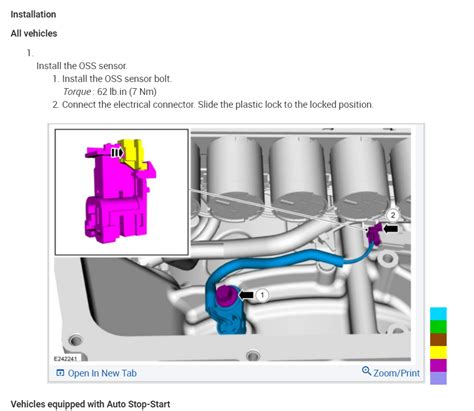The image size is (474, 411).
Task: Click the black arrow pointing at the bolt
Action: (x=246, y=295)
